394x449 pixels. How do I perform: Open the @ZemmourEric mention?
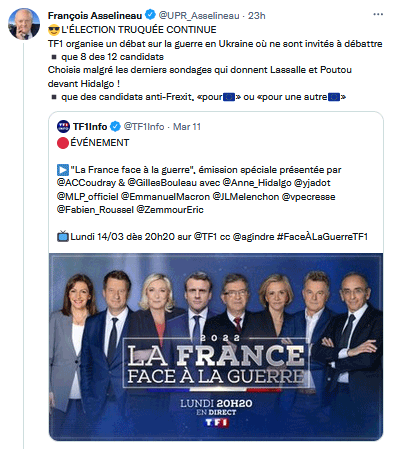pyautogui.click(x=170, y=210)
